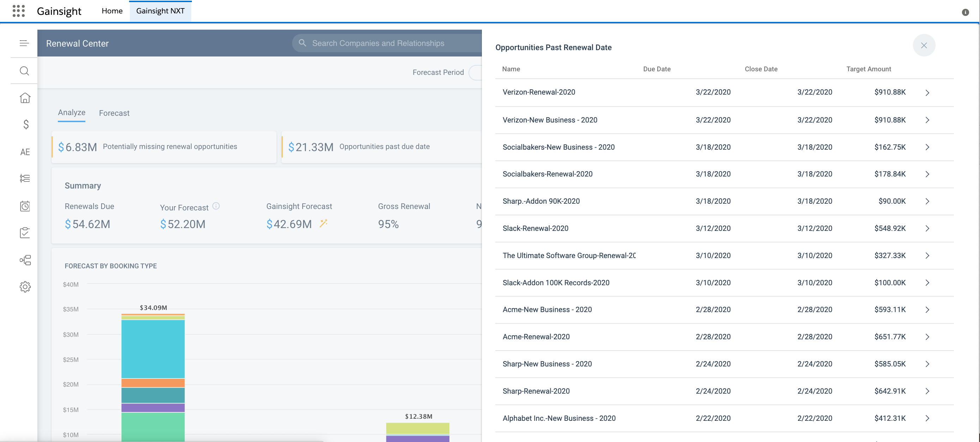Expand the Slack-Renewal-2020 row chevron
Screen dimensions: 980x442
(927, 228)
